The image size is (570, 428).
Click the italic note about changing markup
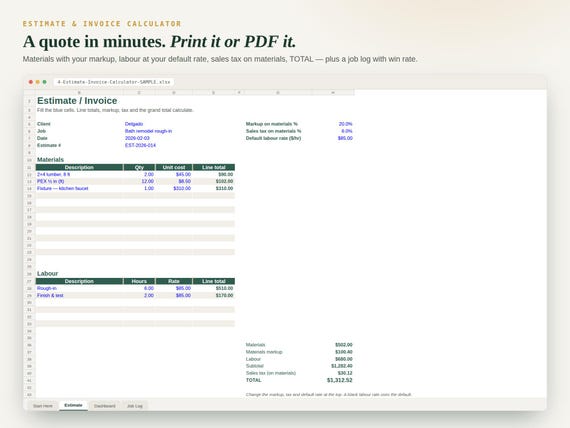pos(329,395)
